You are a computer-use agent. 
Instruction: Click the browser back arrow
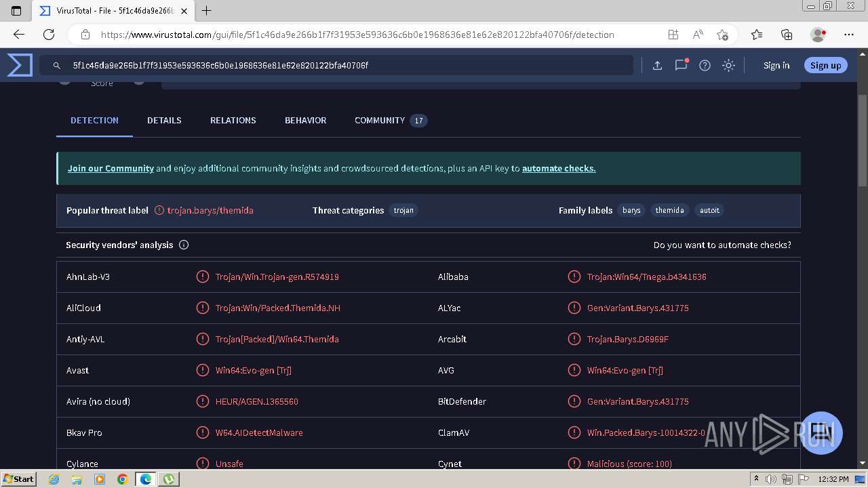(x=18, y=35)
